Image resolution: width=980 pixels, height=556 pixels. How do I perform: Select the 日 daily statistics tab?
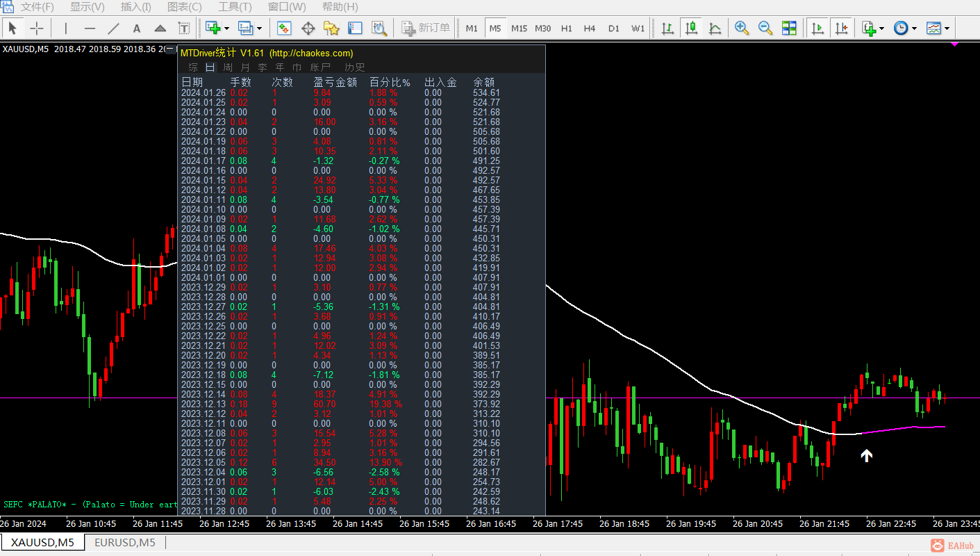210,67
